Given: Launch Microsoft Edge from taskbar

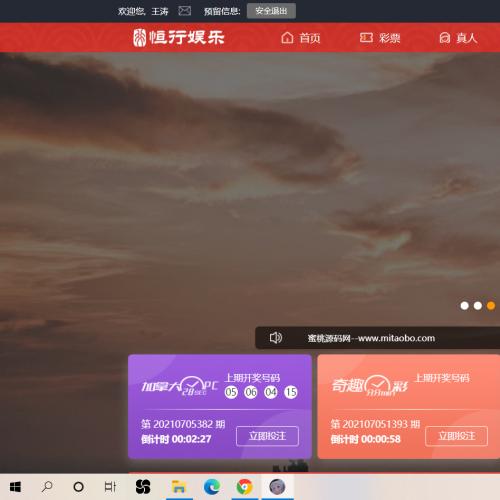Looking at the screenshot, I should [212, 487].
